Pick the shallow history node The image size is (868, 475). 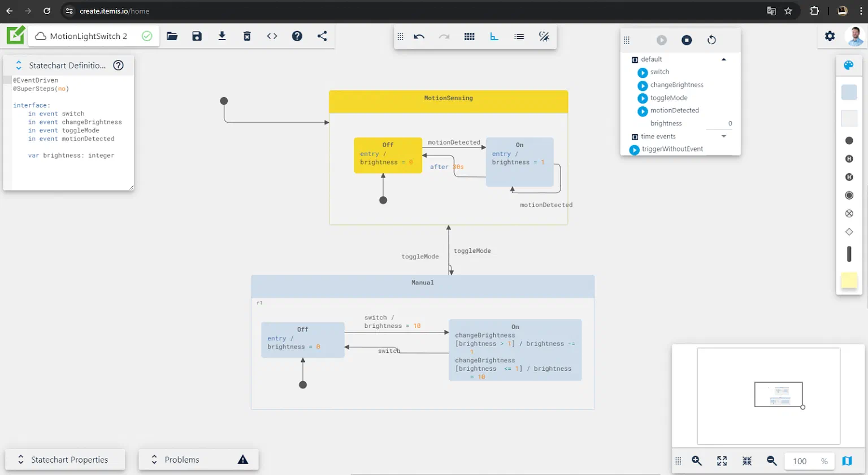[x=849, y=159]
